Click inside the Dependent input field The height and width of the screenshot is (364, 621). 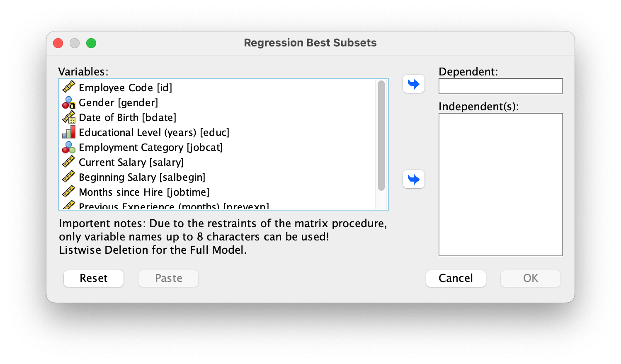[x=500, y=85]
